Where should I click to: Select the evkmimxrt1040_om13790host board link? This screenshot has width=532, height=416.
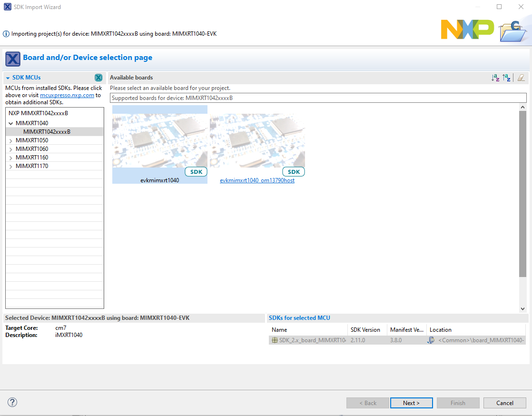[257, 180]
